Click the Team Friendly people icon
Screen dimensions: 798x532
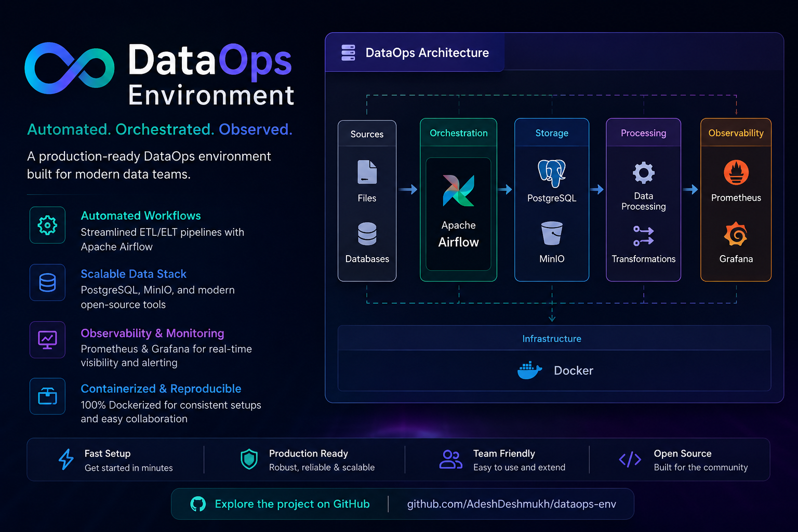point(450,459)
